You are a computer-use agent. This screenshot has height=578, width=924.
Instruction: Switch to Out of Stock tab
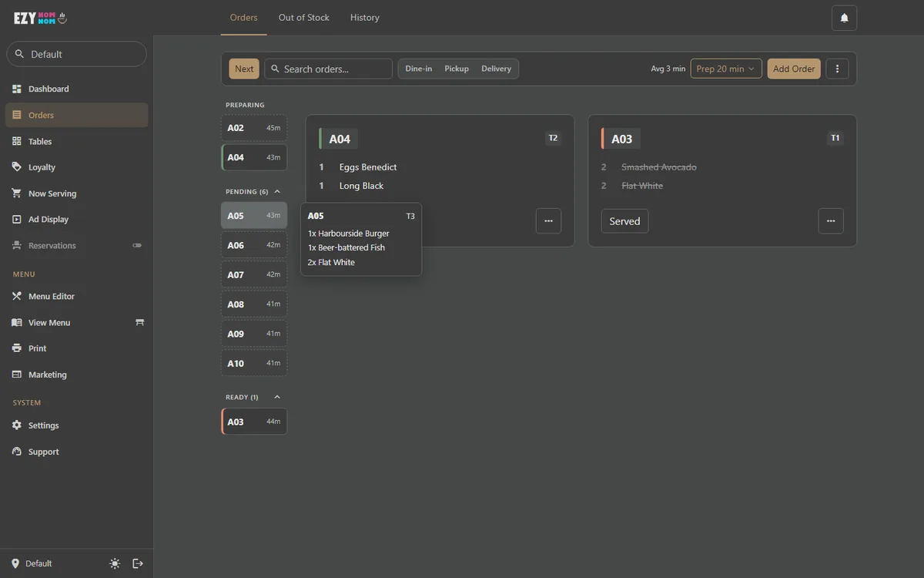pyautogui.click(x=304, y=17)
